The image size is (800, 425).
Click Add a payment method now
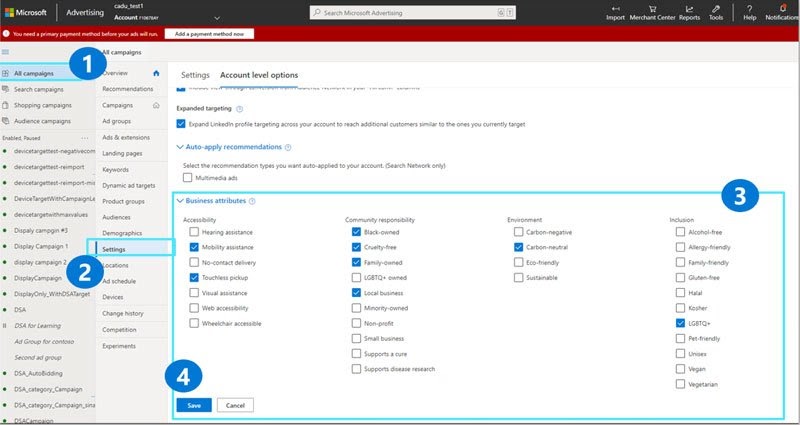click(209, 34)
